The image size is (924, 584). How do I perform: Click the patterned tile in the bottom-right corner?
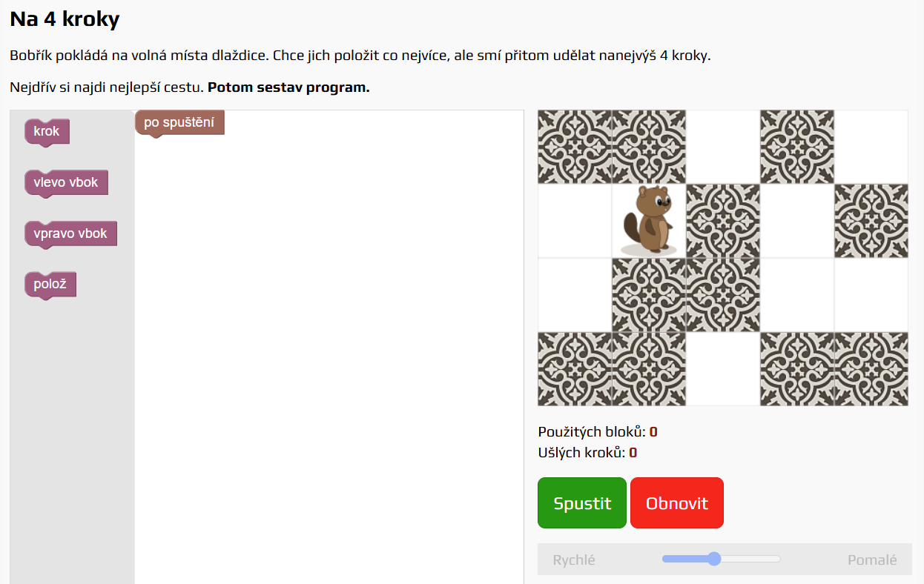click(871, 369)
